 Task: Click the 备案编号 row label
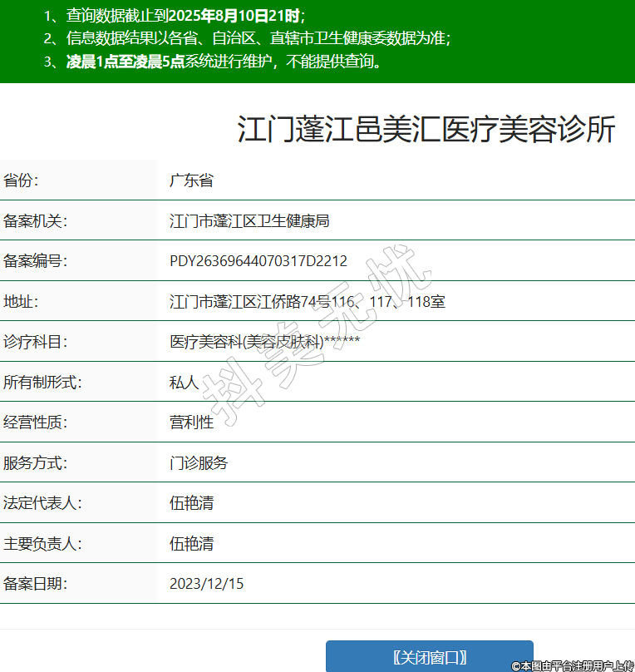click(x=35, y=261)
